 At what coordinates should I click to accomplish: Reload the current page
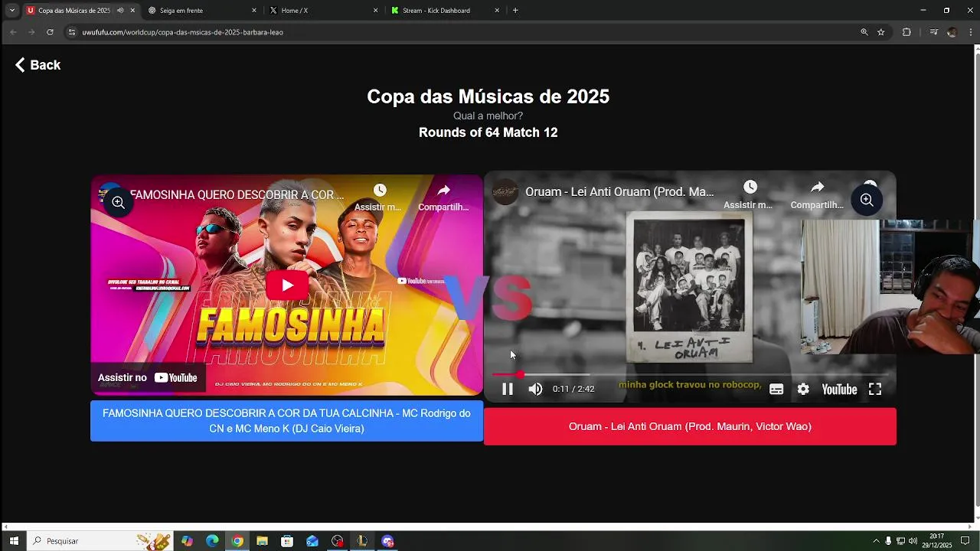tap(50, 32)
